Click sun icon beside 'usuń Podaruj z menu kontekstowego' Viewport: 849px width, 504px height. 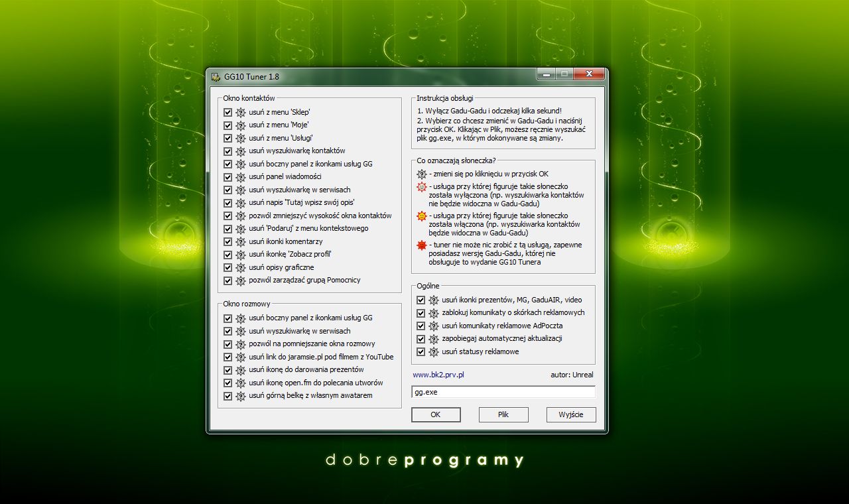pyautogui.click(x=241, y=229)
